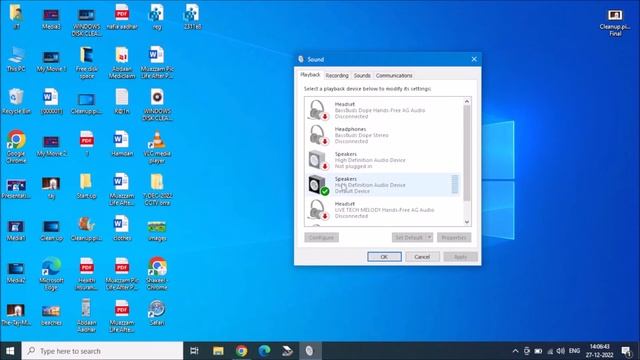Select the reg registry file icon
640x360 pixels.
(157, 17)
